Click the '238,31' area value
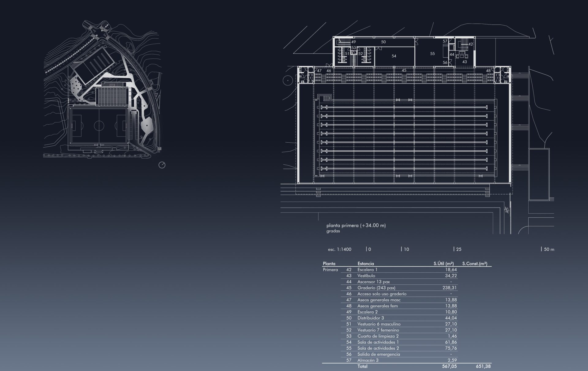The width and height of the screenshot is (588, 371). (450, 288)
